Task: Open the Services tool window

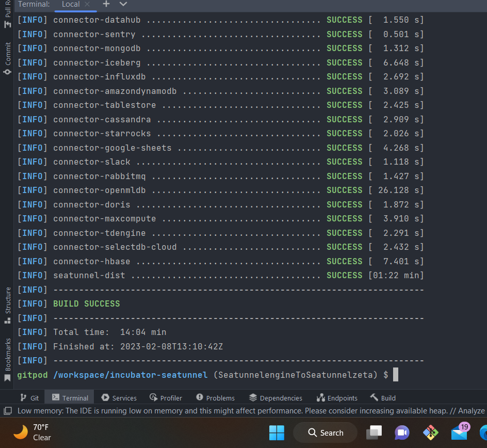Action: point(119,397)
